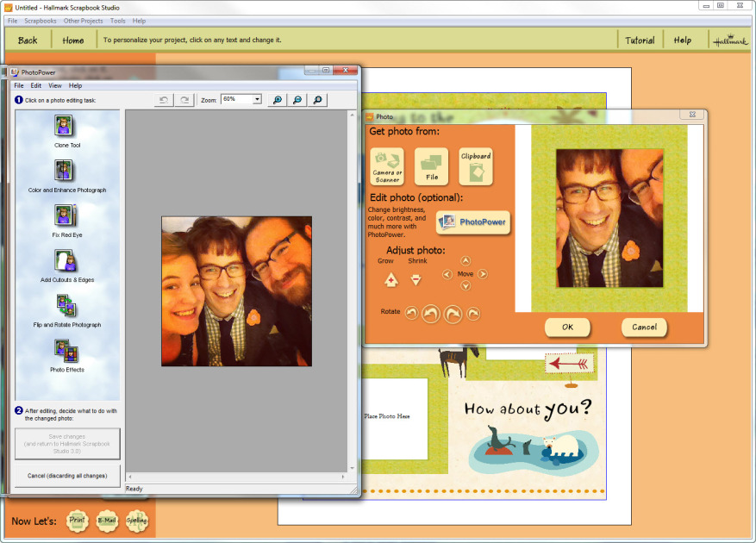The height and width of the screenshot is (543, 756).
Task: Click Cancel (discarding all changes) button
Action: coord(67,476)
